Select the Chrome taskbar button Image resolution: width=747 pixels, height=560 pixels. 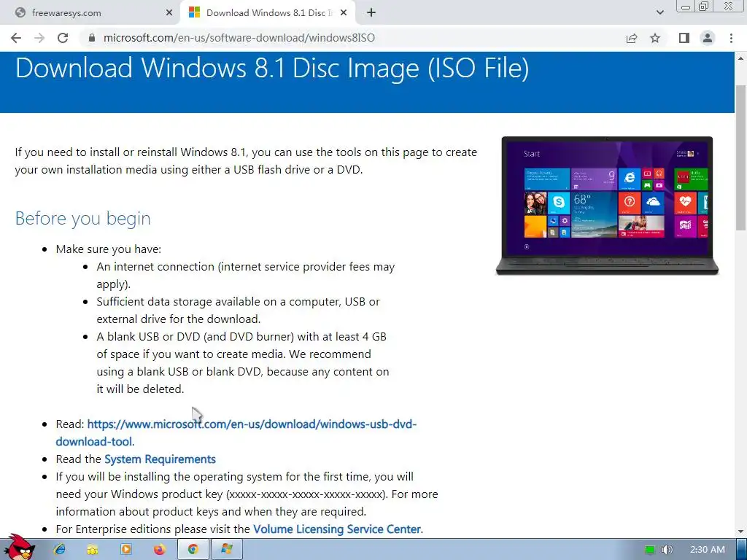point(193,550)
